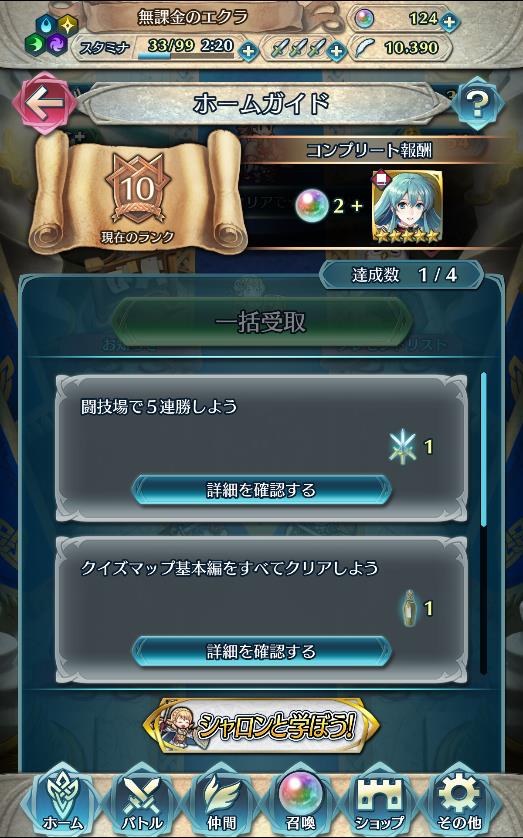Open その他 gear settings tab

[459, 801]
